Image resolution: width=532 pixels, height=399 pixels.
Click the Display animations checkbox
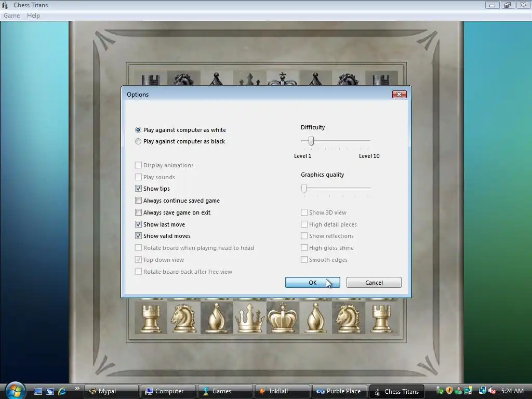tap(138, 165)
